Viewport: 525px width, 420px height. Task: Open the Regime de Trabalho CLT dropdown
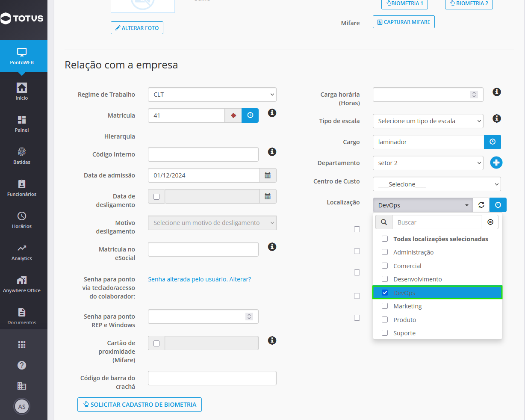[x=212, y=95]
